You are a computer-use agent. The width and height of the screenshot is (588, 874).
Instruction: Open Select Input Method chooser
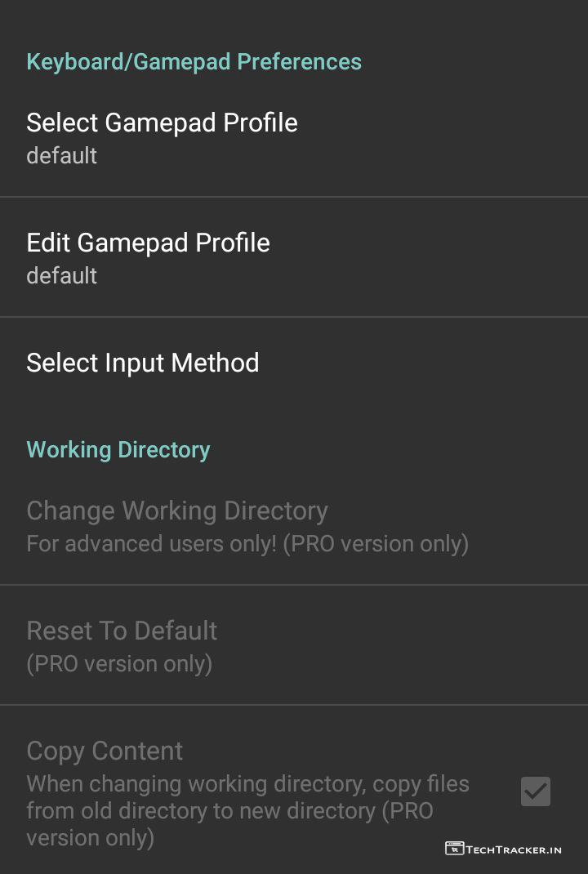point(143,363)
